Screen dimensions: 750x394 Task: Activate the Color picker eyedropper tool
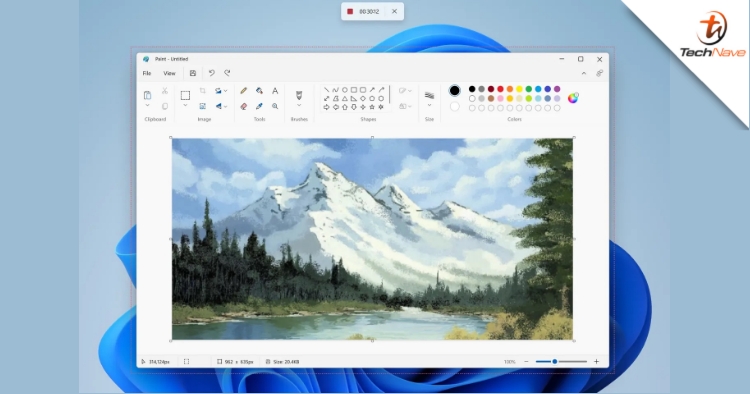pos(259,106)
